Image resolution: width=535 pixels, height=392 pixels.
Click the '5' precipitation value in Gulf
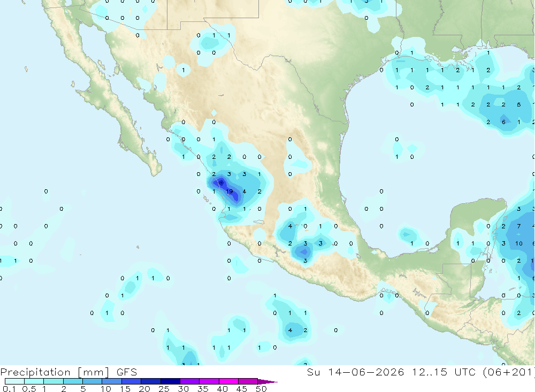(x=518, y=105)
